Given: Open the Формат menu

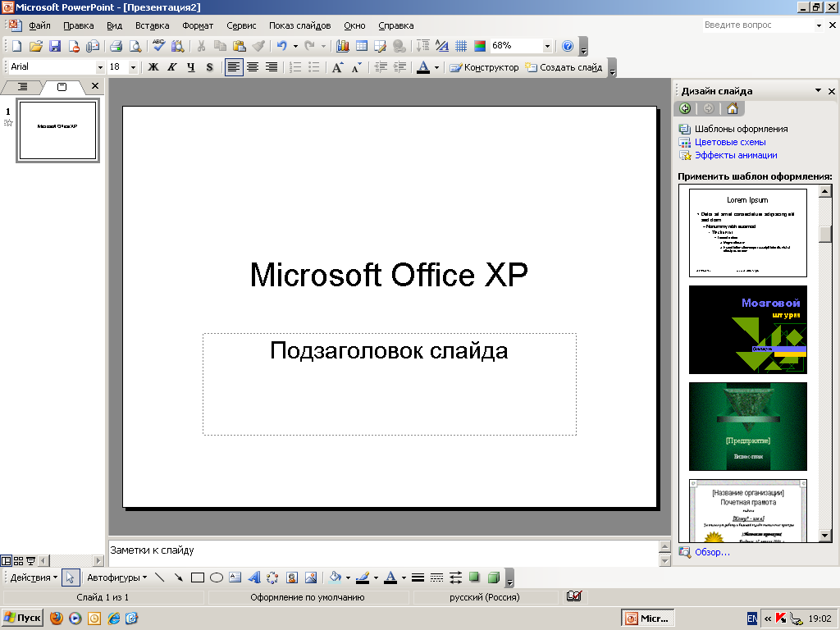Looking at the screenshot, I should coord(198,25).
